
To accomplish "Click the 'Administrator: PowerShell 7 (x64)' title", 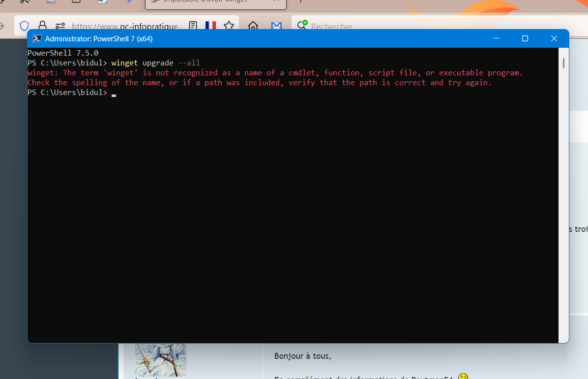I will pyautogui.click(x=99, y=39).
